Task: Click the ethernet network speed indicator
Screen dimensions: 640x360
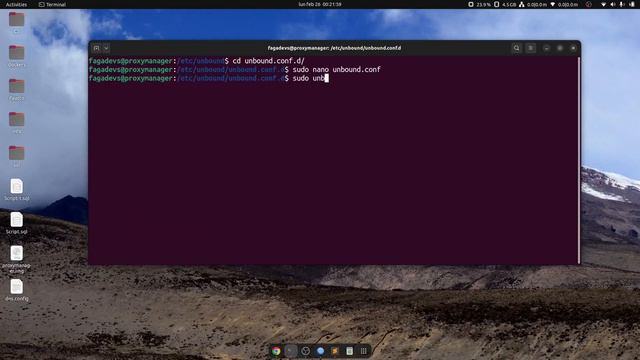Action: tap(533, 4)
